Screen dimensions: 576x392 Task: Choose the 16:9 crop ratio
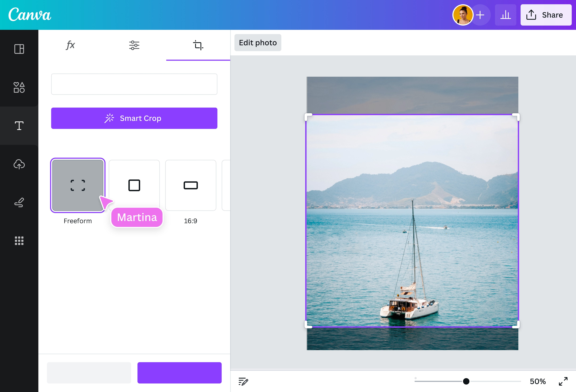coord(191,185)
